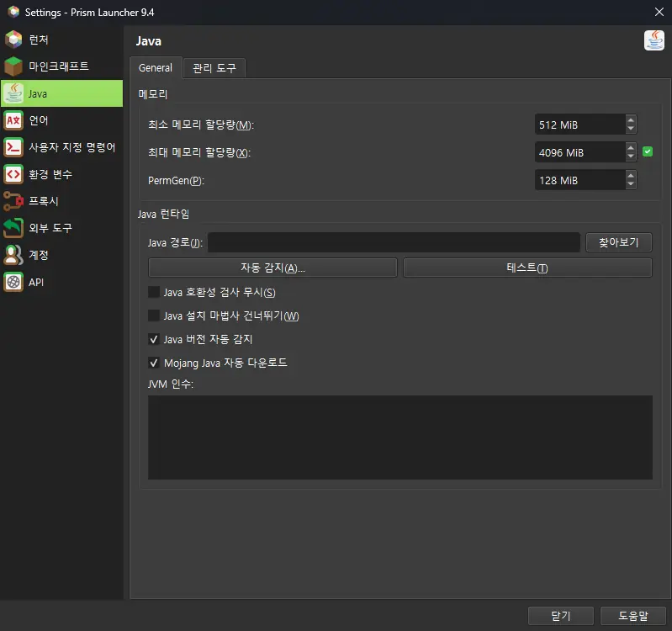Increase 최대 메모리 할당량 with up arrow
The width and height of the screenshot is (672, 631).
point(631,148)
